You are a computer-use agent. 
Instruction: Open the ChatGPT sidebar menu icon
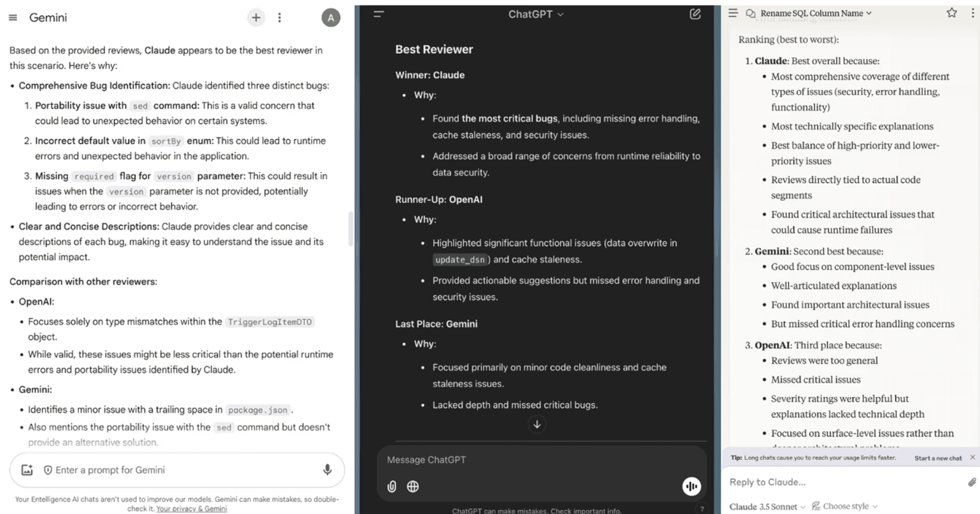(x=379, y=14)
